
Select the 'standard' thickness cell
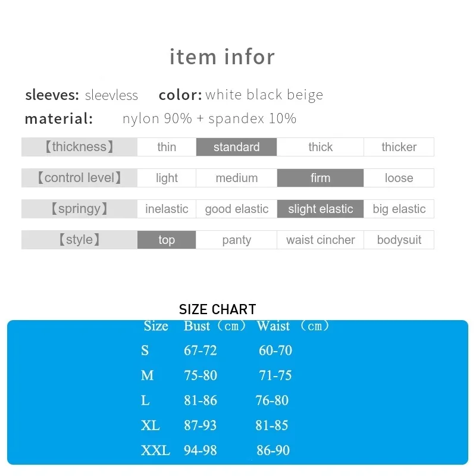(x=236, y=147)
